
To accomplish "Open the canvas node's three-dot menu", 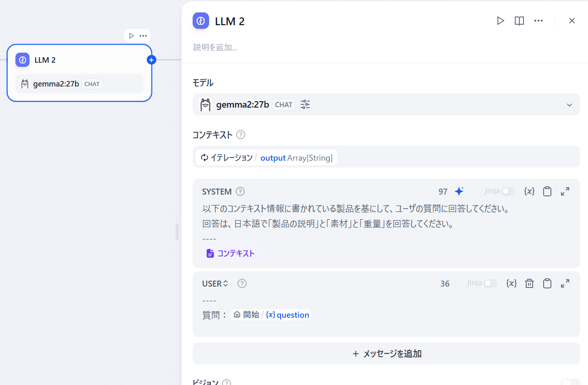I will click(143, 36).
